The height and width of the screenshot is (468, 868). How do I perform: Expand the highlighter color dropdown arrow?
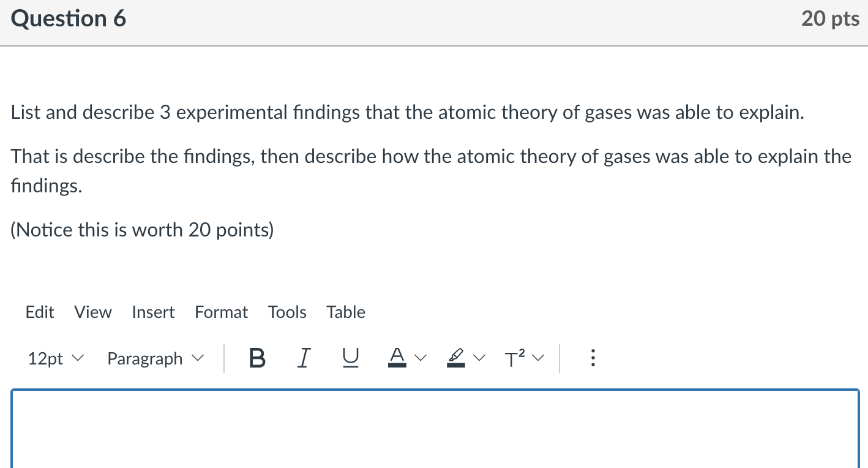point(479,358)
